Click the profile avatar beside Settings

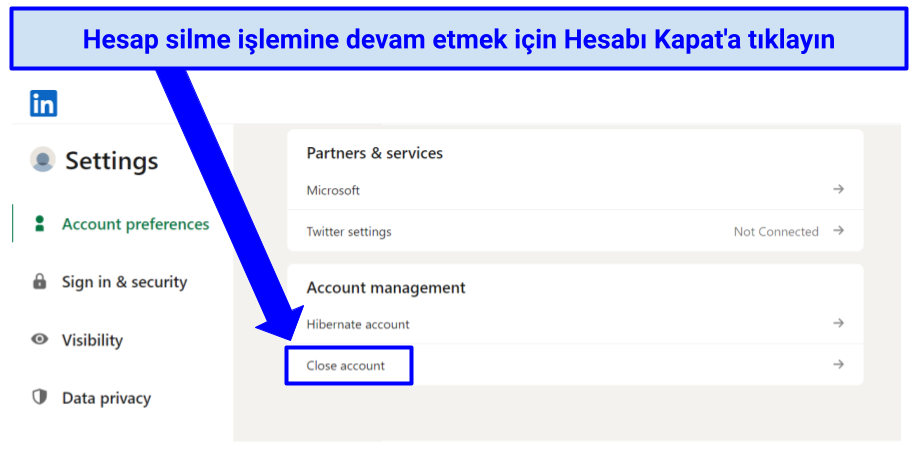(x=43, y=159)
